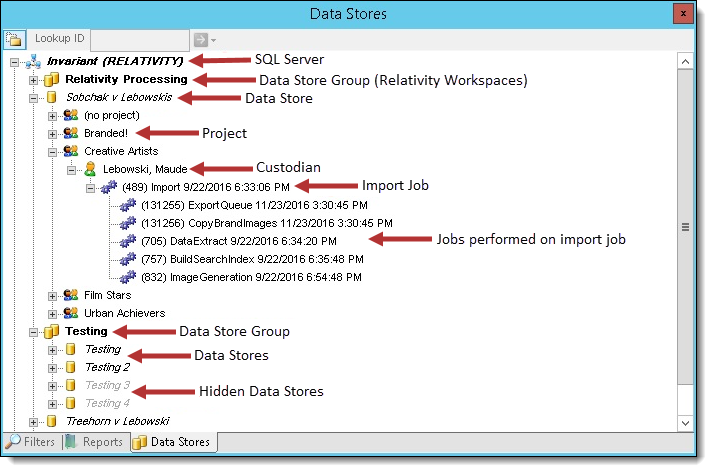712x472 pixels.
Task: Click the italic Testing data store cylinder icon
Action: point(70,349)
